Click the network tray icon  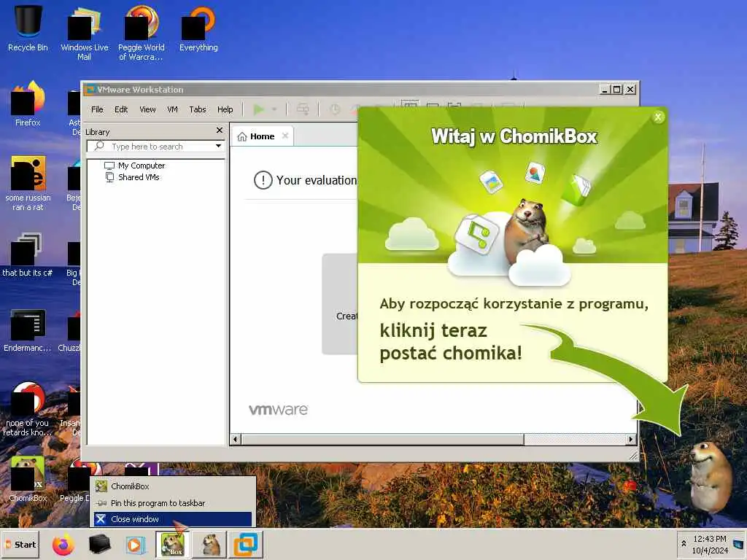(738, 544)
